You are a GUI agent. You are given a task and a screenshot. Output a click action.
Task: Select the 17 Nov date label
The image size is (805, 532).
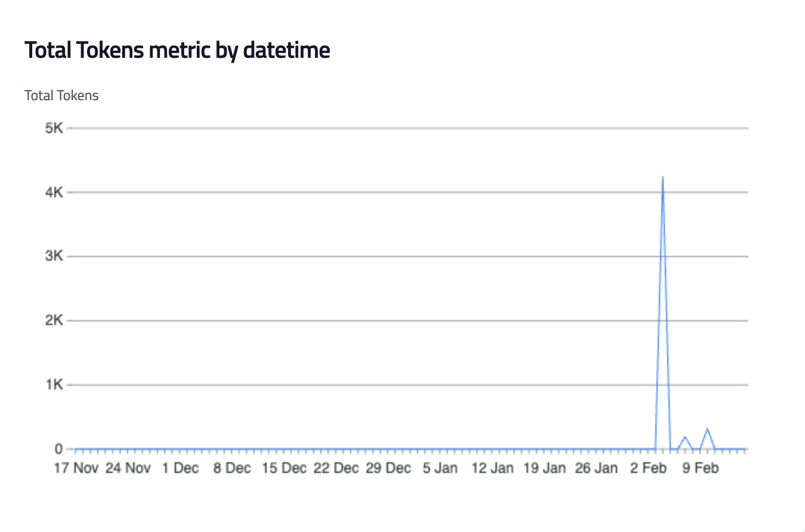point(76,468)
